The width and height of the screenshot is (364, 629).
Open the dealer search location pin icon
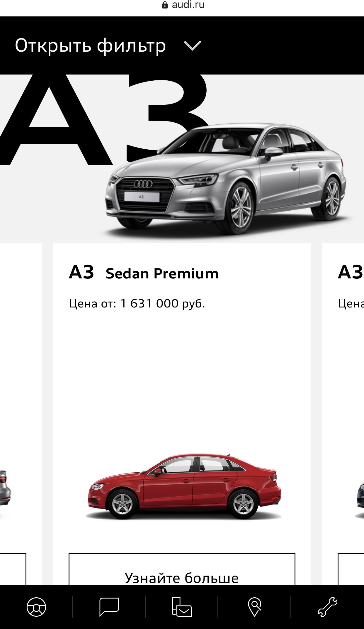(254, 607)
